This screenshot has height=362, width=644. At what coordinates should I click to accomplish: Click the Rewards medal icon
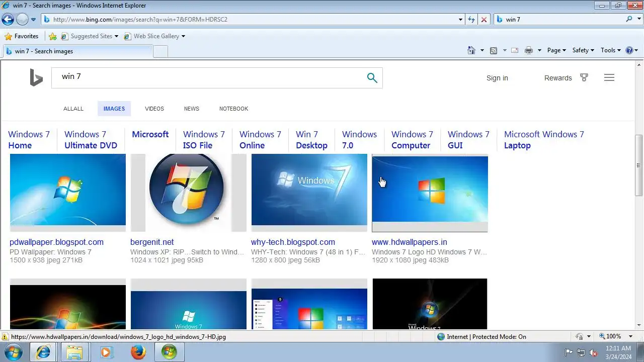(584, 77)
